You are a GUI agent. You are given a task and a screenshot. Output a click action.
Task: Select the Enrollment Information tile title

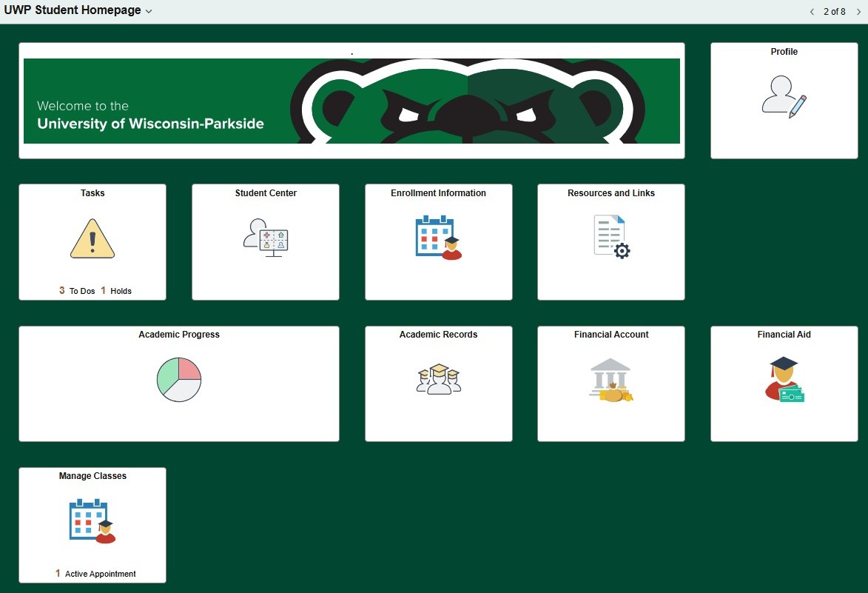438,192
